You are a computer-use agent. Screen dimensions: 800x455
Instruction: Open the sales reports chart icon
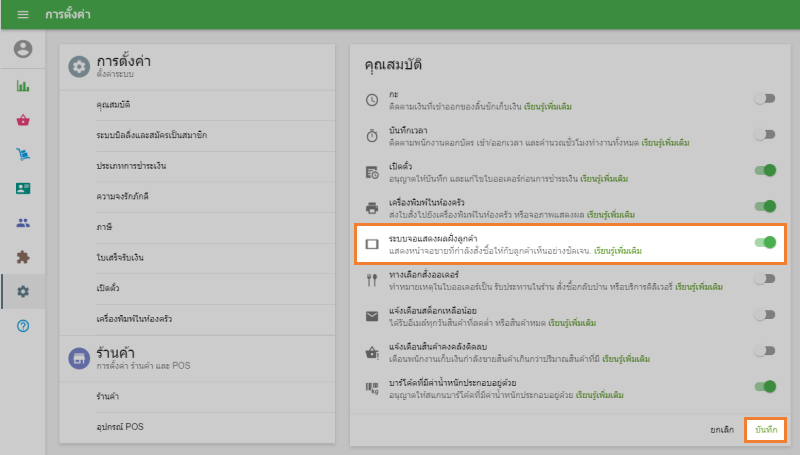(23, 85)
